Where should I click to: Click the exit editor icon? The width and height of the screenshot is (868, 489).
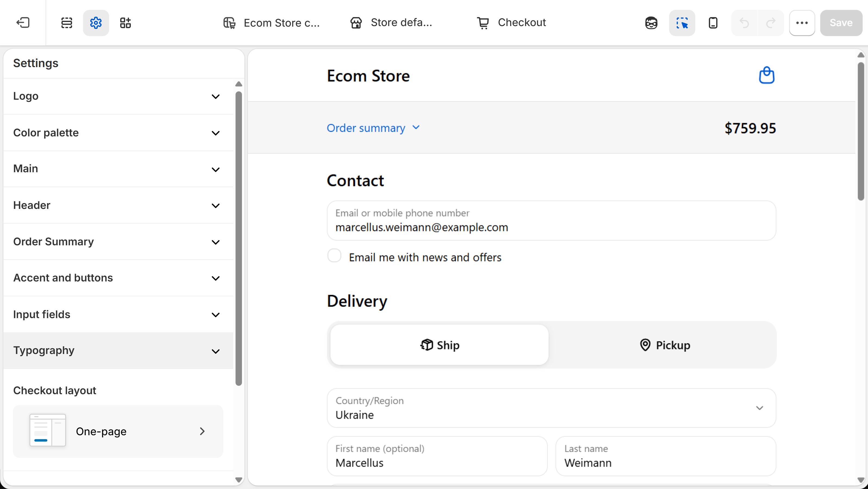tap(23, 23)
